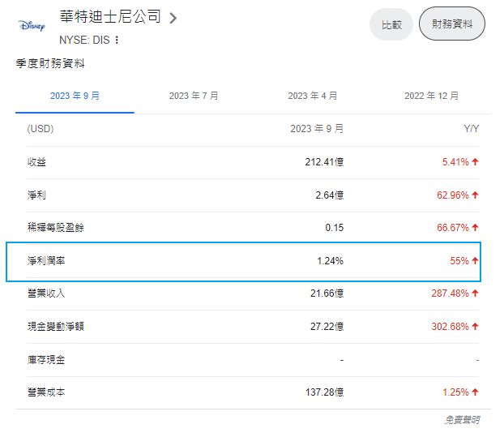Image resolution: width=504 pixels, height=437 pixels.
Task: Click the up arrow next to 66.67%
Action: [476, 228]
